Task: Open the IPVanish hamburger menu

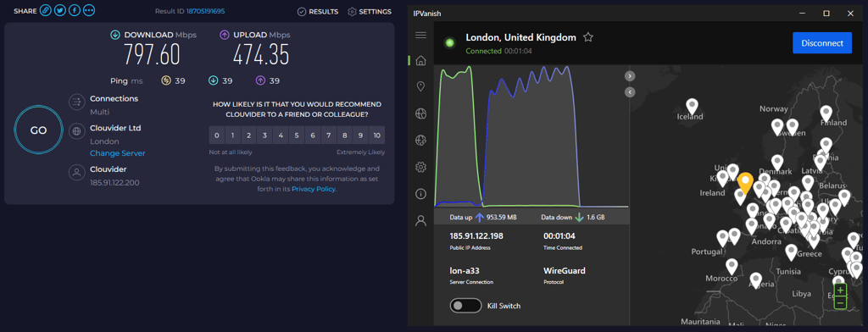Action: click(x=420, y=35)
